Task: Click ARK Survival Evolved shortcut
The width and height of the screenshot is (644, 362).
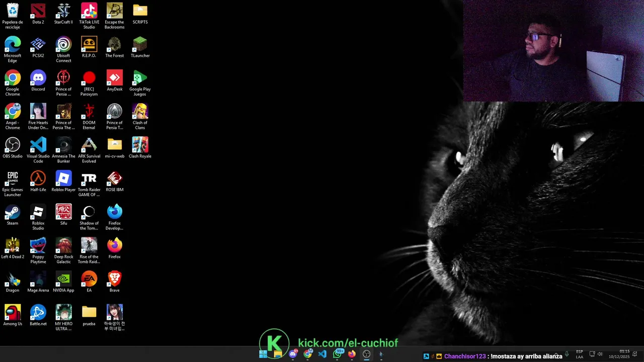Action: 89,150
